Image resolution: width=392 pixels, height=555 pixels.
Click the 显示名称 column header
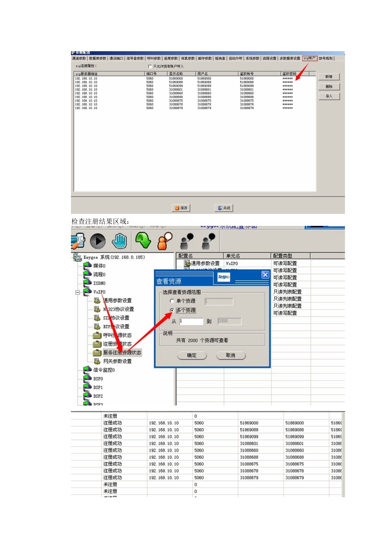click(182, 74)
